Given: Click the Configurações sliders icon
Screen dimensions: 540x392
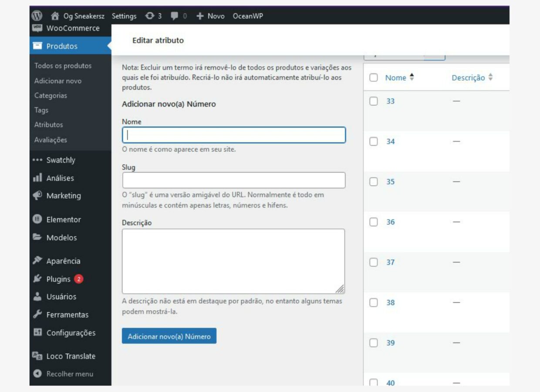Looking at the screenshot, I should 37,332.
